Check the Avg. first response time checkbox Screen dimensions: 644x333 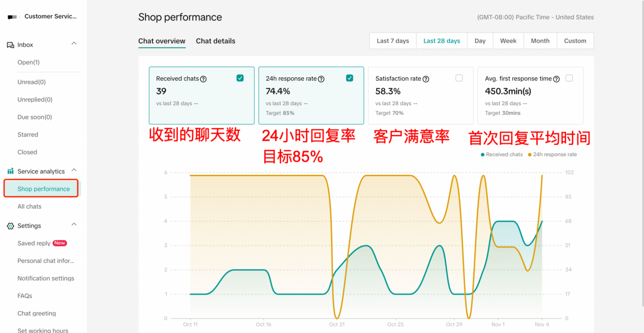[569, 78]
